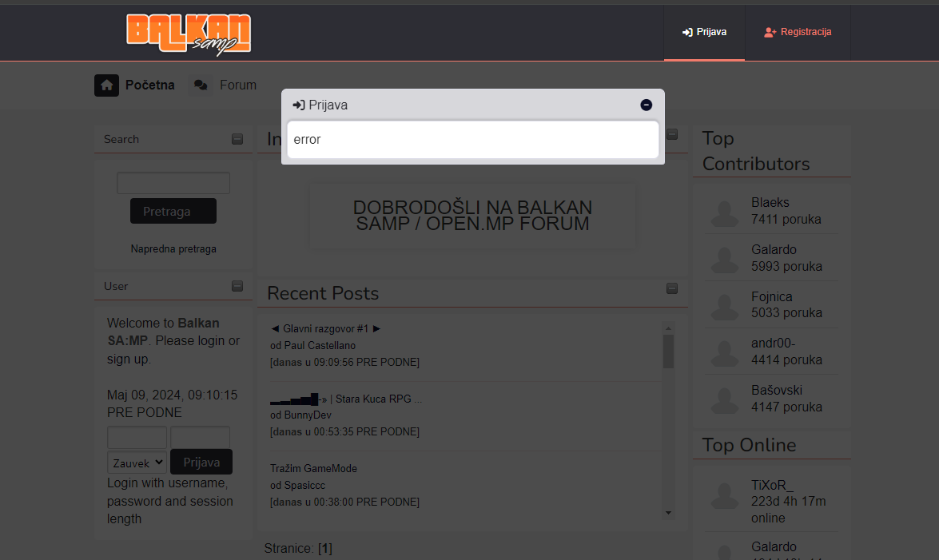Click page number 1 in Stranice
This screenshot has height=560, width=939.
[325, 549]
